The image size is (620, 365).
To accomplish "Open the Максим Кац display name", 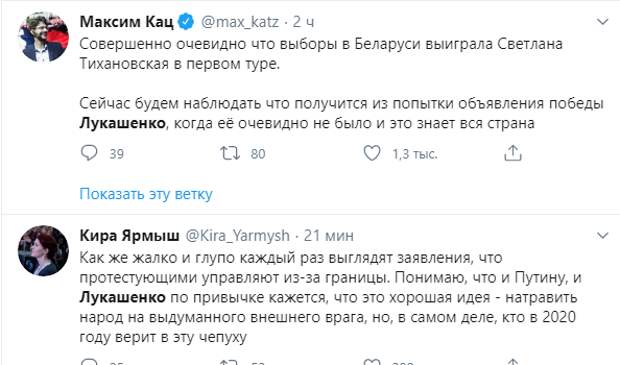I will (127, 22).
